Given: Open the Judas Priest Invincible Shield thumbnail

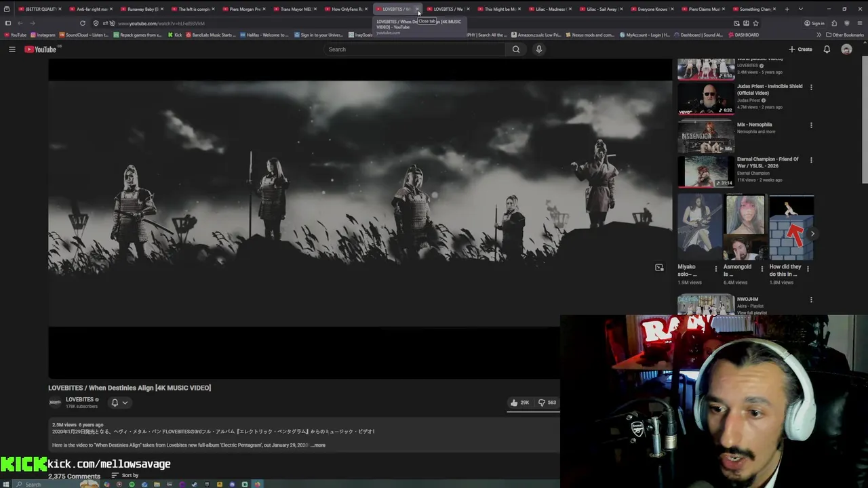Looking at the screenshot, I should 706,98.
